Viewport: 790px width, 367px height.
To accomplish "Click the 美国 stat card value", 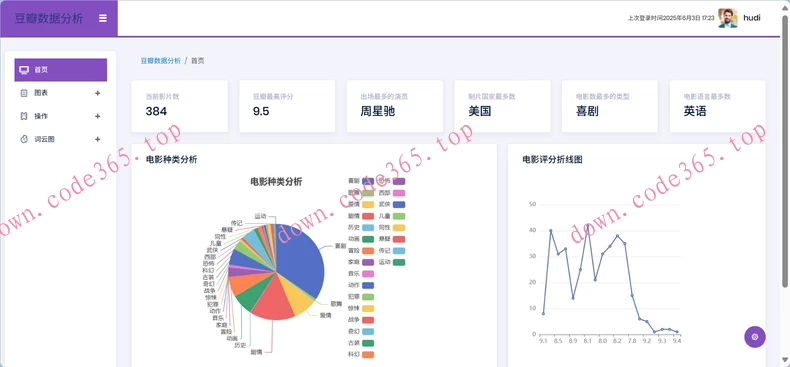I will click(x=480, y=111).
